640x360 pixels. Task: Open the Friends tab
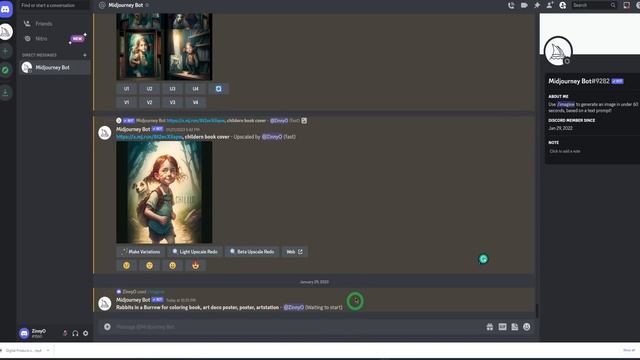pos(55,24)
